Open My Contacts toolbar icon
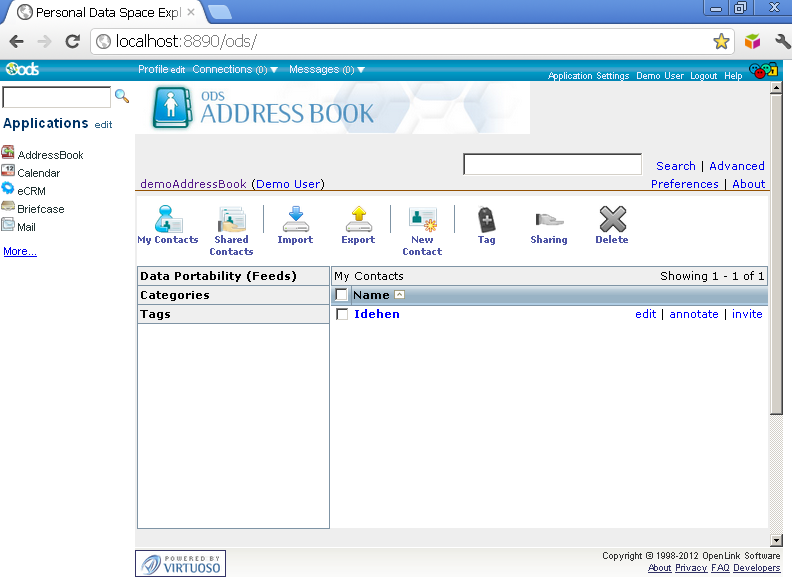Screen dimensions: 792x587 click(x=167, y=220)
